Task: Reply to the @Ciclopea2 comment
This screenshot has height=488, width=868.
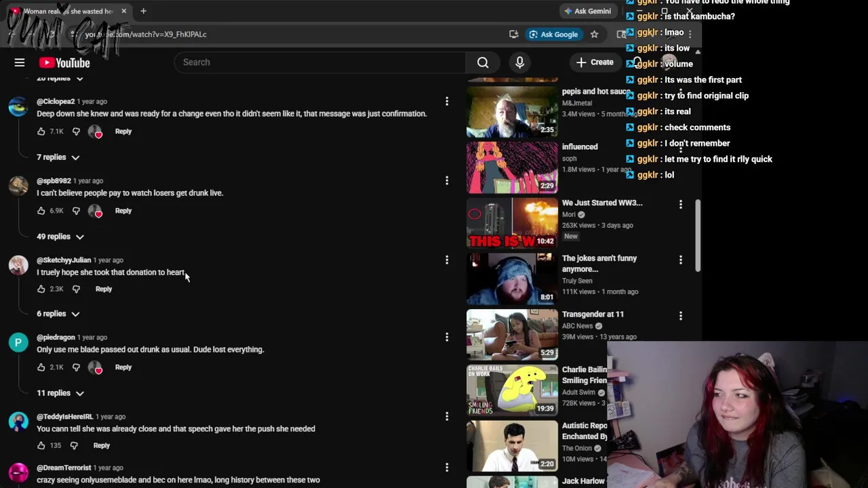Action: [123, 131]
